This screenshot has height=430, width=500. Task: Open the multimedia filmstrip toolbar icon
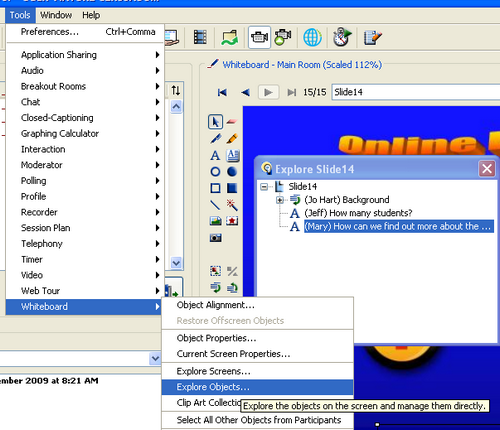click(200, 37)
